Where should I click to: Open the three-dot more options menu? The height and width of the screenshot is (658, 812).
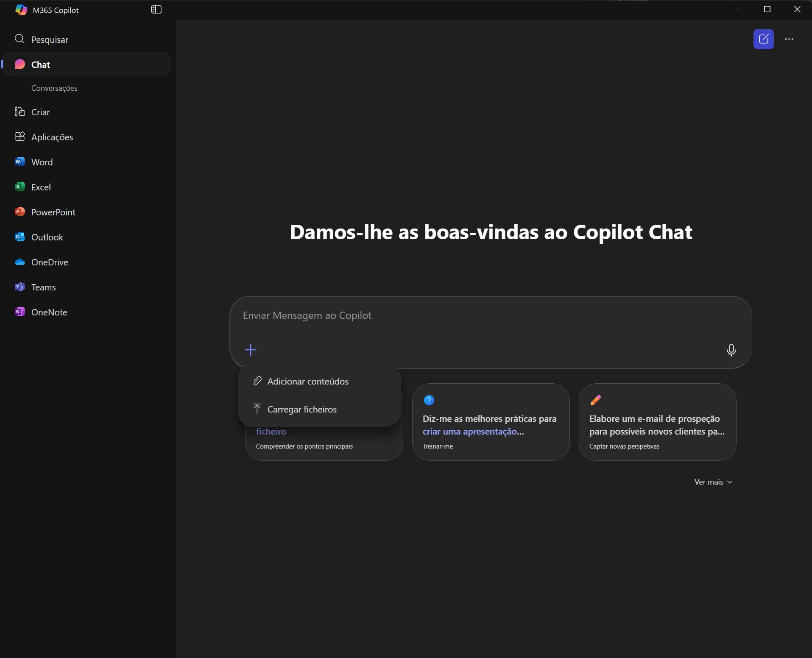[x=789, y=39]
